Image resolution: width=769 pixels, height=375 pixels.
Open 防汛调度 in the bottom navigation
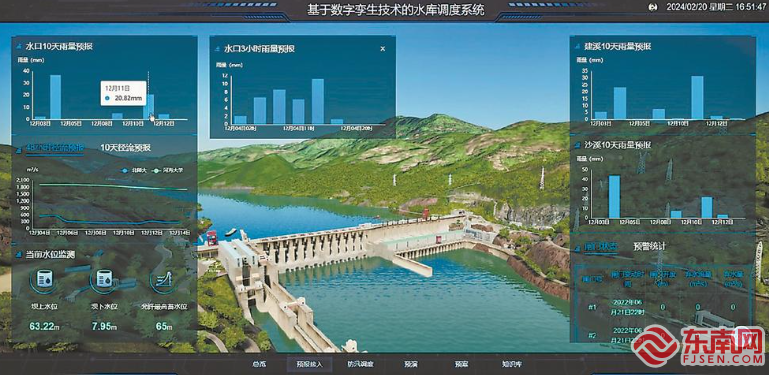(360, 364)
